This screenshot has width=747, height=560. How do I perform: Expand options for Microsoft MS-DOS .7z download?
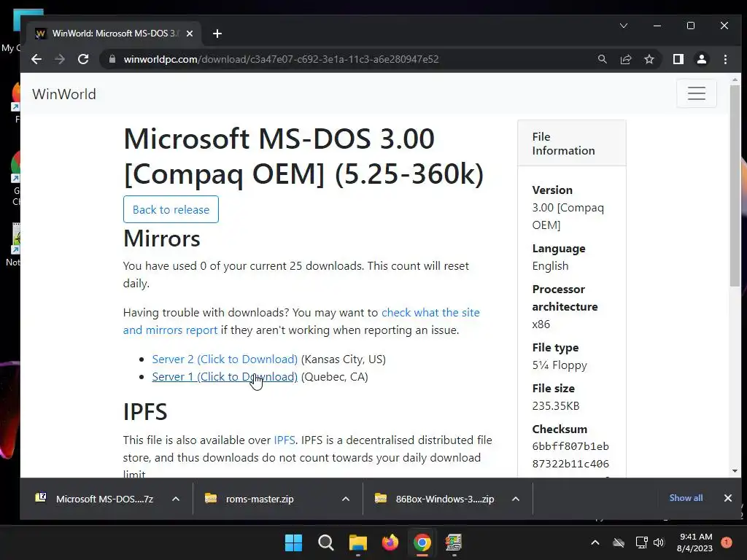176,499
